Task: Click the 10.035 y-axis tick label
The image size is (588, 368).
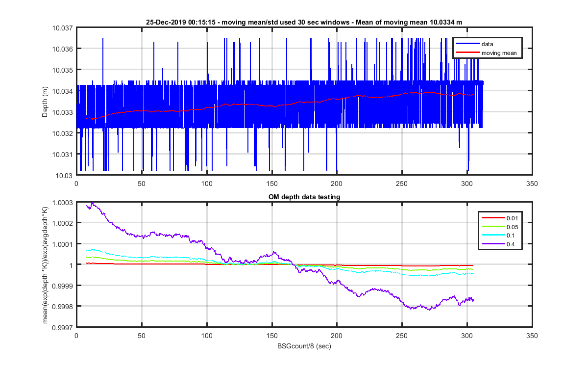Action: (x=62, y=70)
